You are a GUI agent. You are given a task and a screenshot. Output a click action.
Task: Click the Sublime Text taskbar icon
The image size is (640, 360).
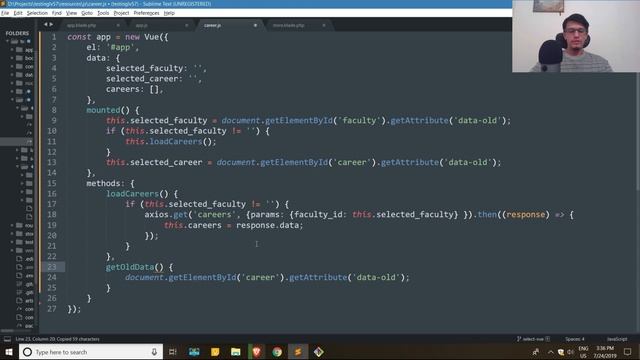tap(298, 352)
